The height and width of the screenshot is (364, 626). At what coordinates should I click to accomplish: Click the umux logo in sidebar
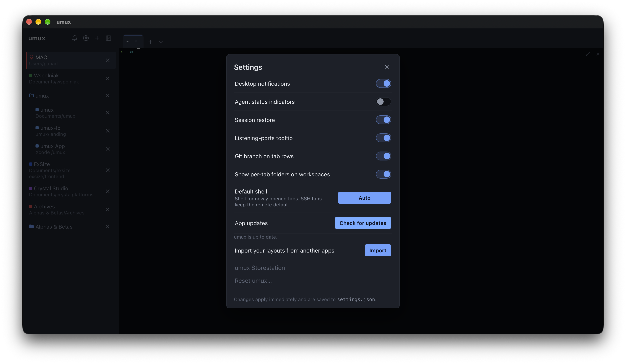pyautogui.click(x=37, y=38)
